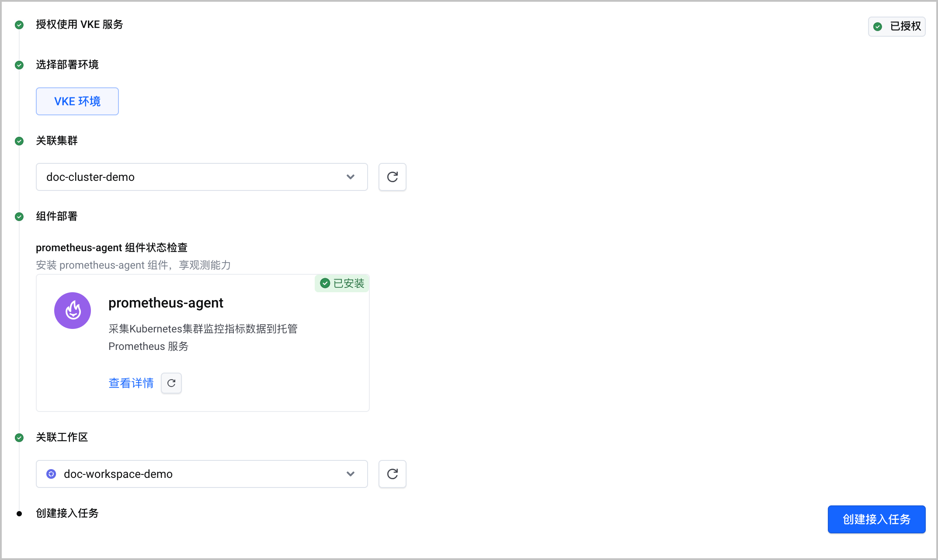Screen dimensions: 938x560
Task: Click the green step check for 关联集群
Action: click(19, 141)
